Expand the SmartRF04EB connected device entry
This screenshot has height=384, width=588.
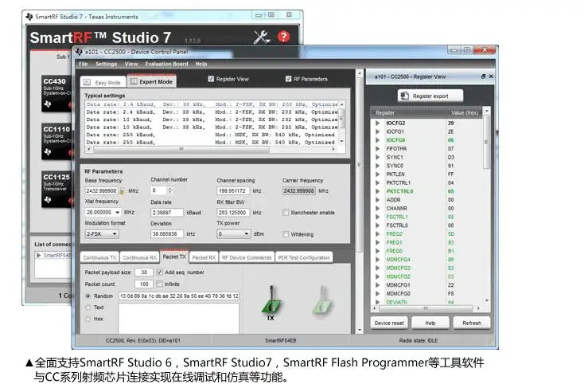point(39,255)
